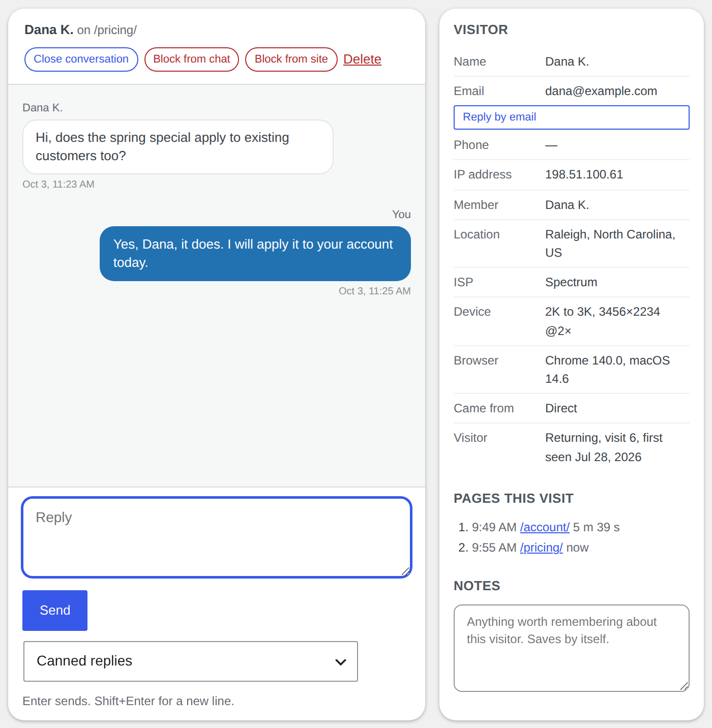Click the 'Oct 3, 11:23 AM' timestamp
Image resolution: width=712 pixels, height=728 pixels.
point(58,185)
